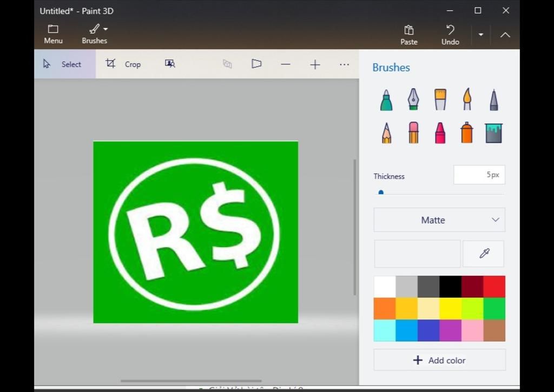
Task: Collapse the top toolbar with chevron
Action: pos(505,35)
